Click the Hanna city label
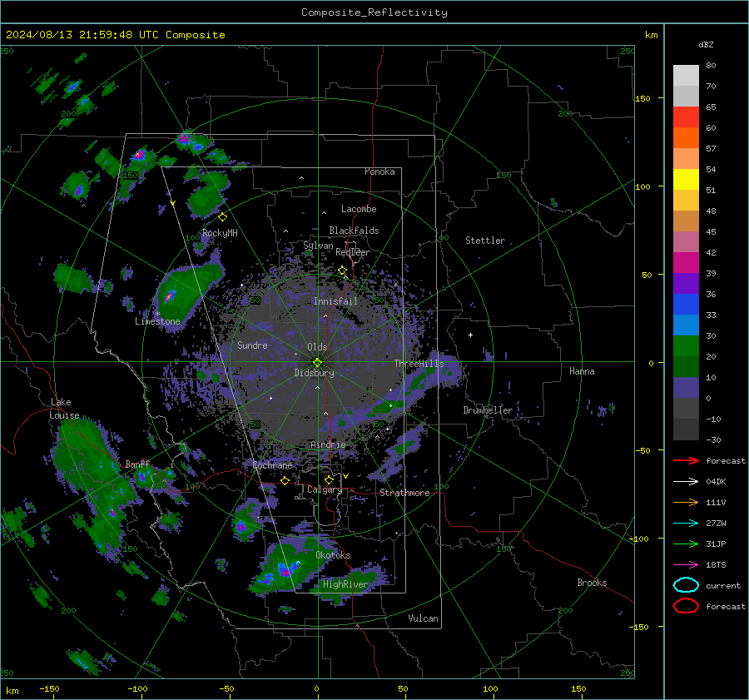Image resolution: width=749 pixels, height=700 pixels. 582,371
